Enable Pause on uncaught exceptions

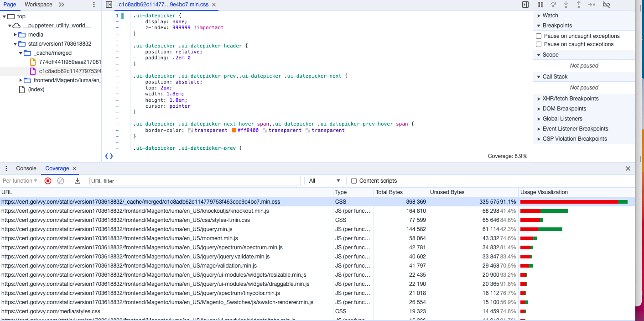[x=539, y=36]
